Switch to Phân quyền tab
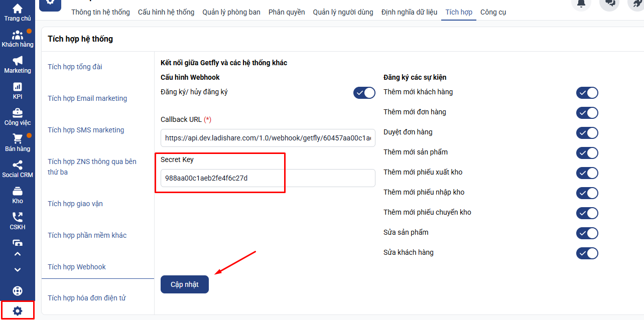The image size is (644, 320). tap(287, 12)
